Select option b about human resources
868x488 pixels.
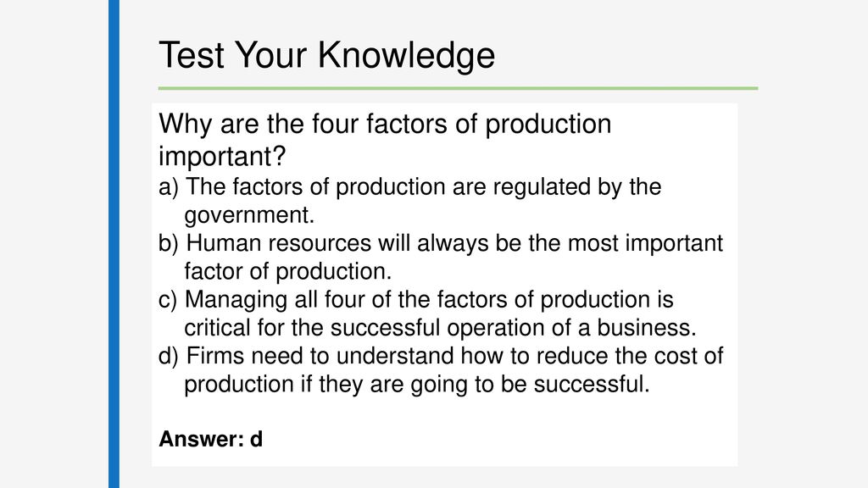pyautogui.click(x=441, y=258)
